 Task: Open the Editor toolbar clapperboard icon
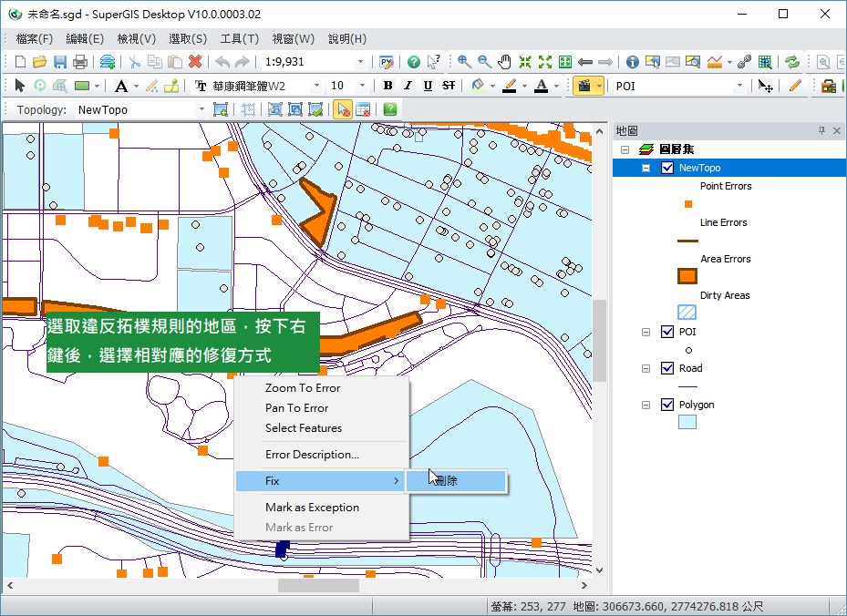(584, 86)
